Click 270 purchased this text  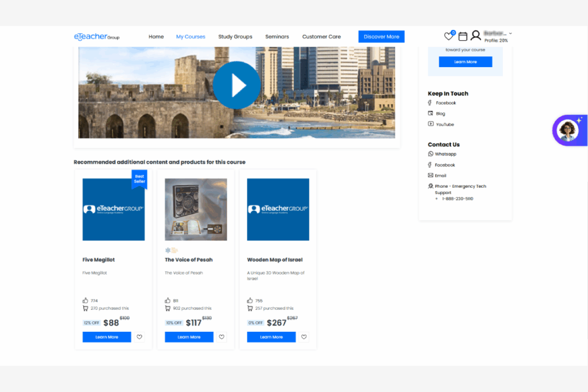(110, 308)
